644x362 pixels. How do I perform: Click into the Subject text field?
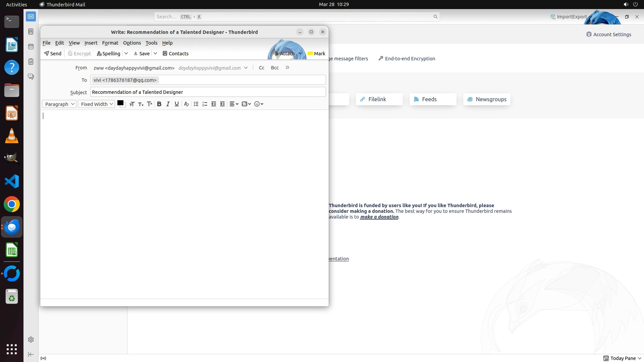click(x=208, y=92)
